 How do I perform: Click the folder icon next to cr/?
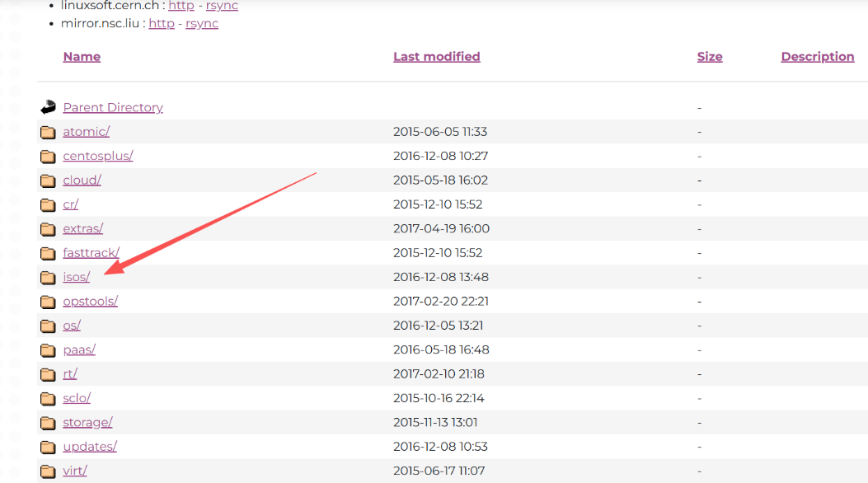(x=48, y=205)
